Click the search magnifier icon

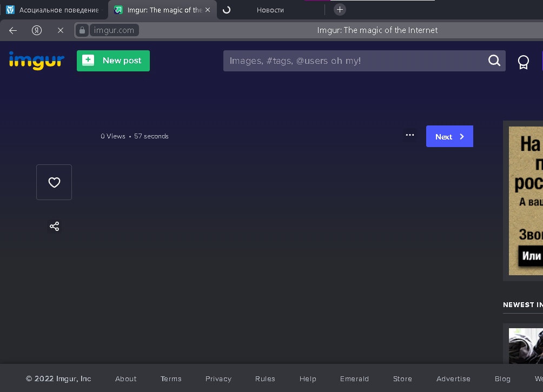point(494,61)
